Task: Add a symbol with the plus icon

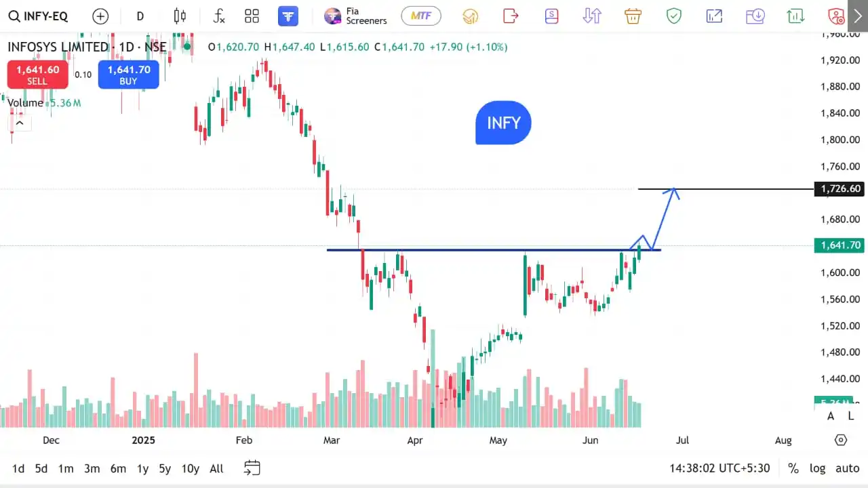Action: tap(100, 16)
